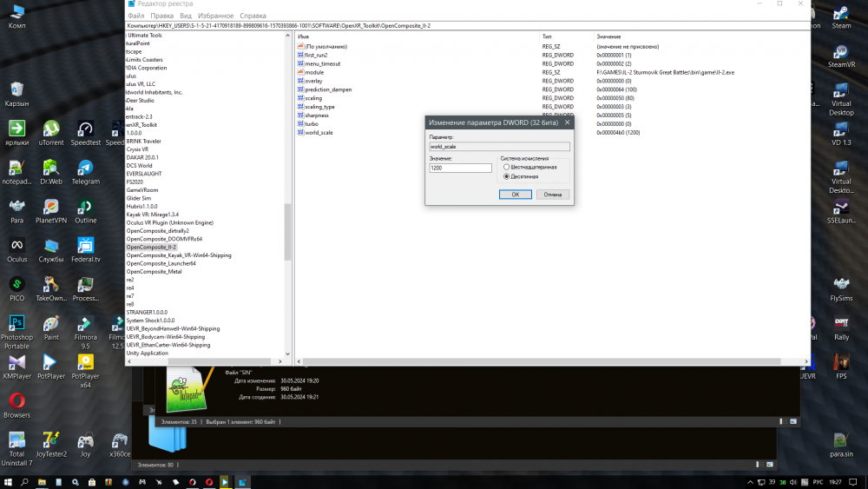Open the Правка menu
Image resolution: width=868 pixels, height=489 pixels.
coord(161,16)
